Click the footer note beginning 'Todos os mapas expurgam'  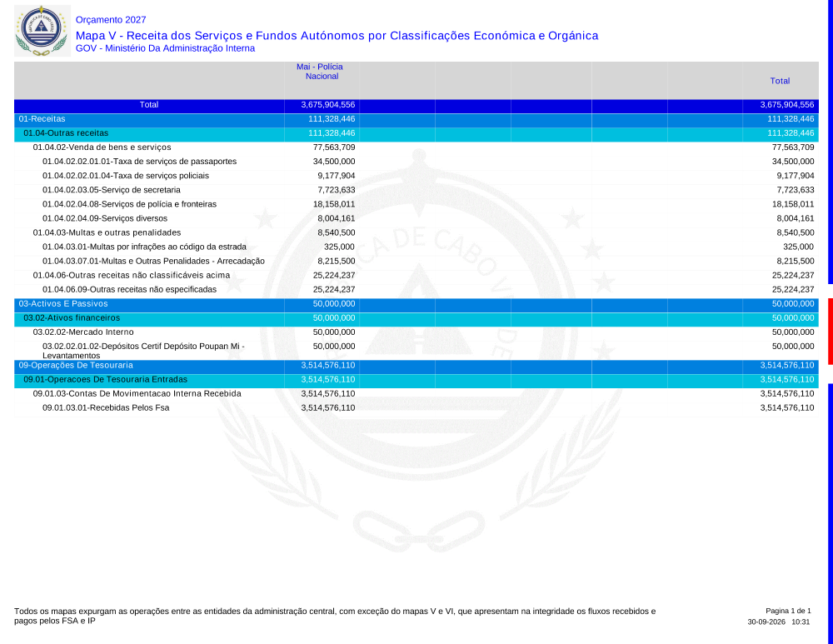coord(335,616)
